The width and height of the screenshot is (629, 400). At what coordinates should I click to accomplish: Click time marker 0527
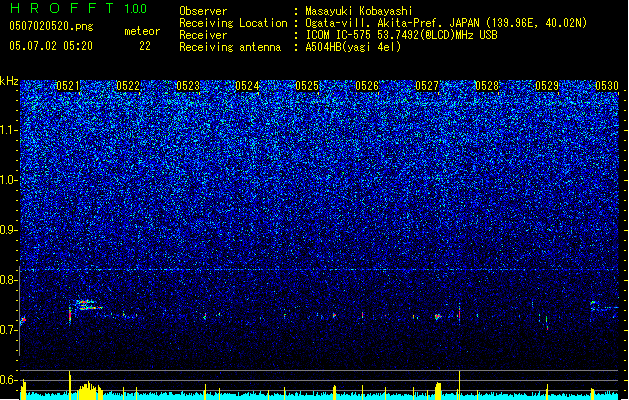pyautogui.click(x=427, y=86)
